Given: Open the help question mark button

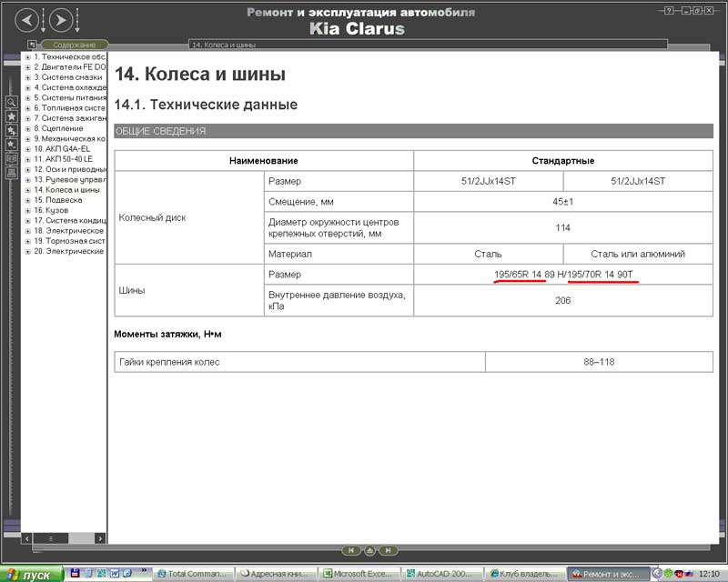Looking at the screenshot, I should (x=669, y=11).
